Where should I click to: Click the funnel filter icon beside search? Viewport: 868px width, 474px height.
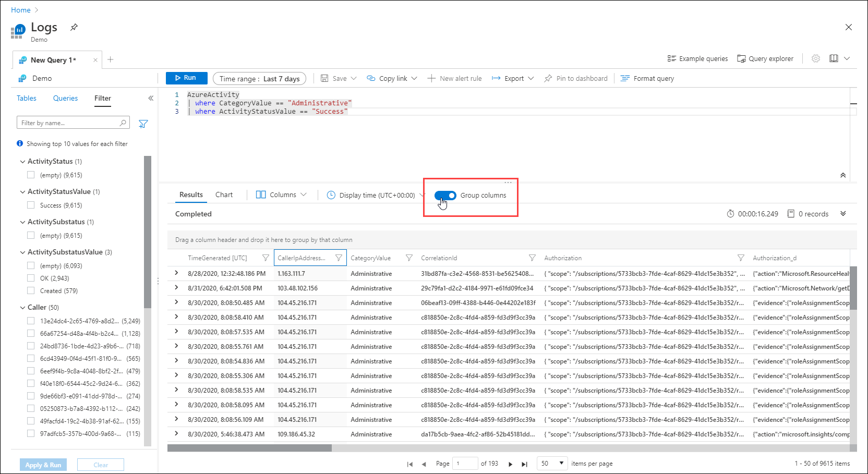pos(143,124)
